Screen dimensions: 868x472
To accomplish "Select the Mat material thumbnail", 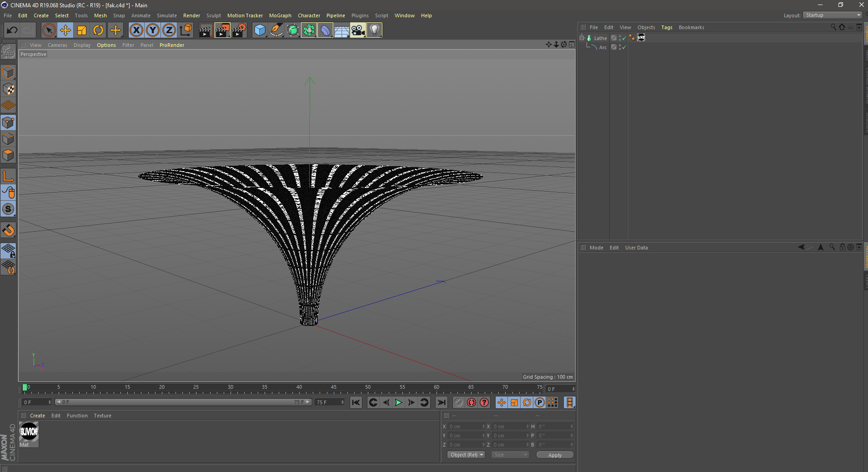I will point(29,431).
